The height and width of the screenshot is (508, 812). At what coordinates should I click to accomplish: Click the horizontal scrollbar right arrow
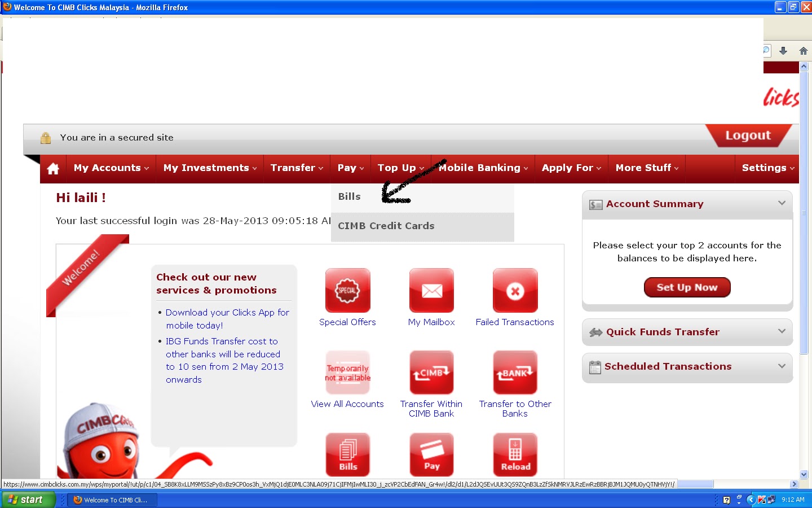(x=794, y=484)
